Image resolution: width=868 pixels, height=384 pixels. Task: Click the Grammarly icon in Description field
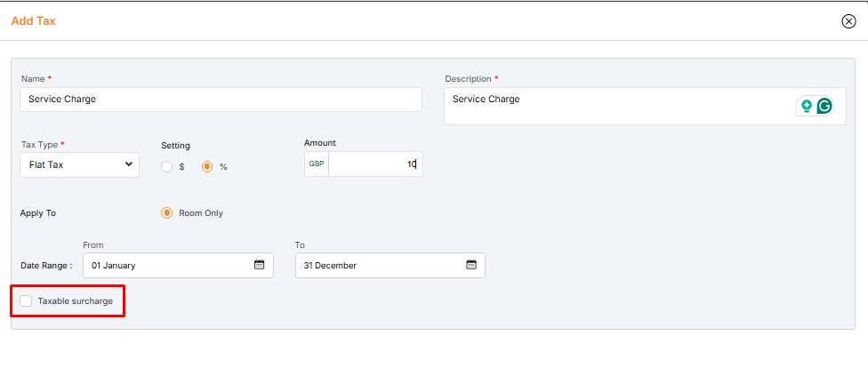coord(824,106)
